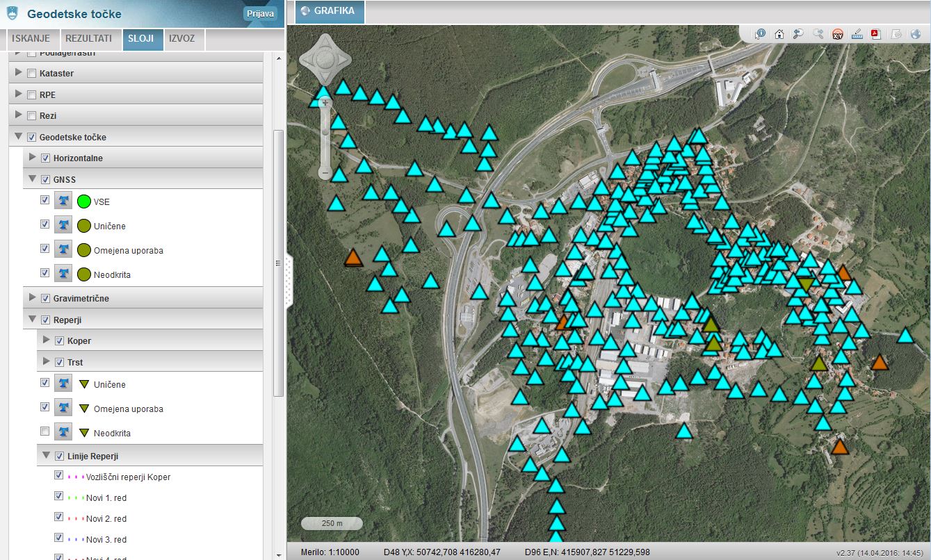This screenshot has width=931, height=560.
Task: Zoom in with the plus button
Action: pos(325,104)
